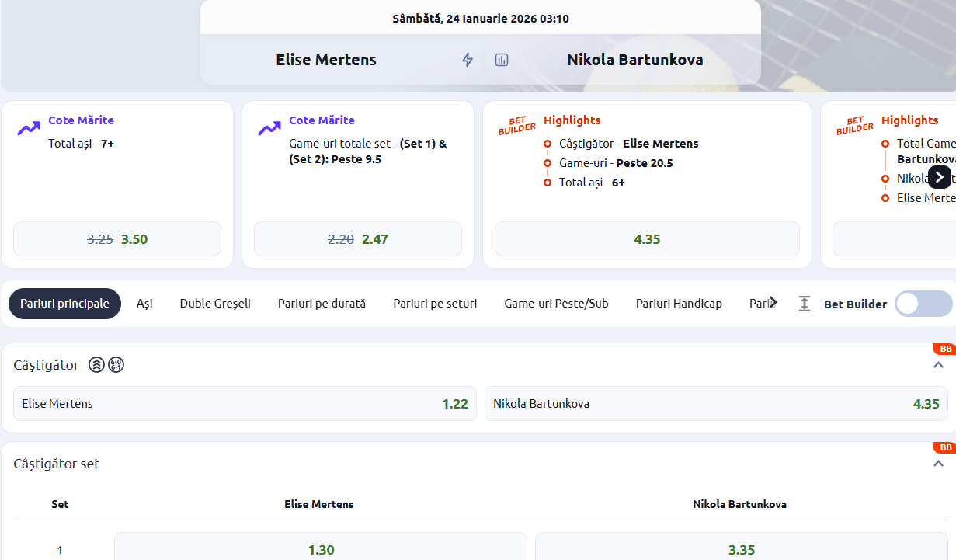
Task: Pick Set 1 Elise Mertens odds 1.30
Action: coord(321,549)
